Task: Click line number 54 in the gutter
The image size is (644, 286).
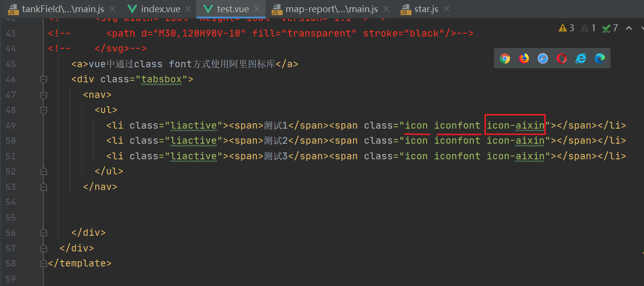Action: coord(10,202)
